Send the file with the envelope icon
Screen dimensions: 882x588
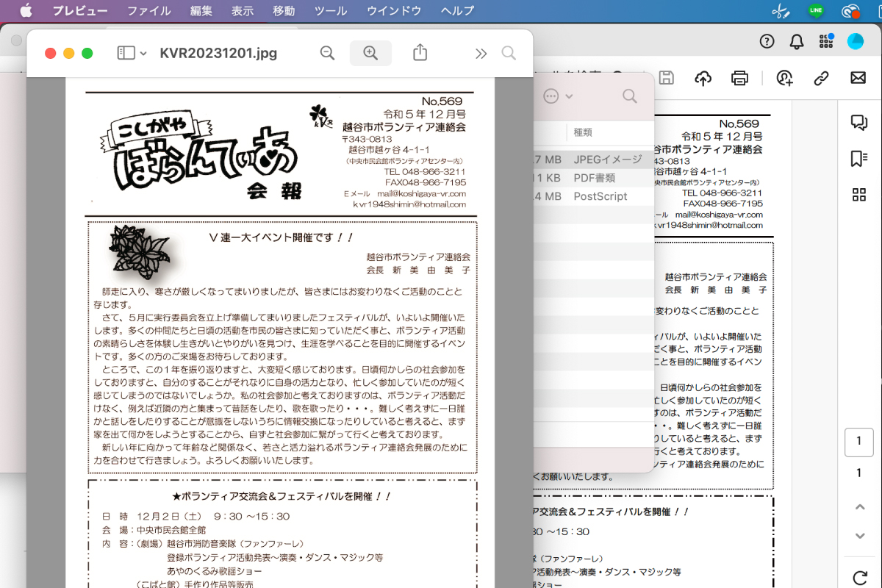(x=858, y=78)
